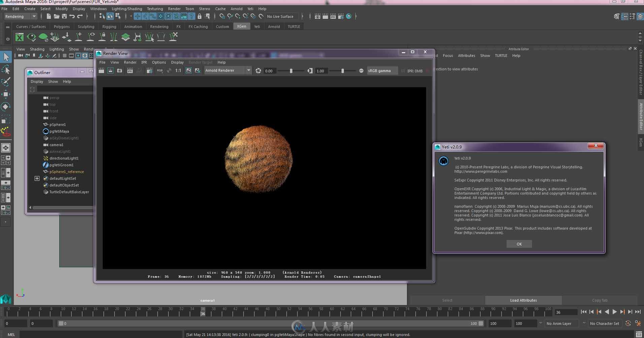Click the open scene folder icon
The height and width of the screenshot is (338, 644).
56,16
